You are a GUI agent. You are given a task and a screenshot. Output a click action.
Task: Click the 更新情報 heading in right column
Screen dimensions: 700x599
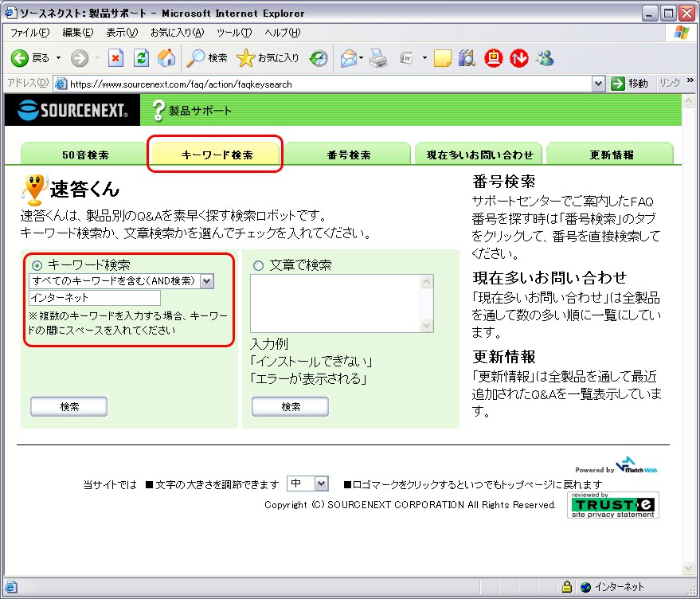[503, 356]
